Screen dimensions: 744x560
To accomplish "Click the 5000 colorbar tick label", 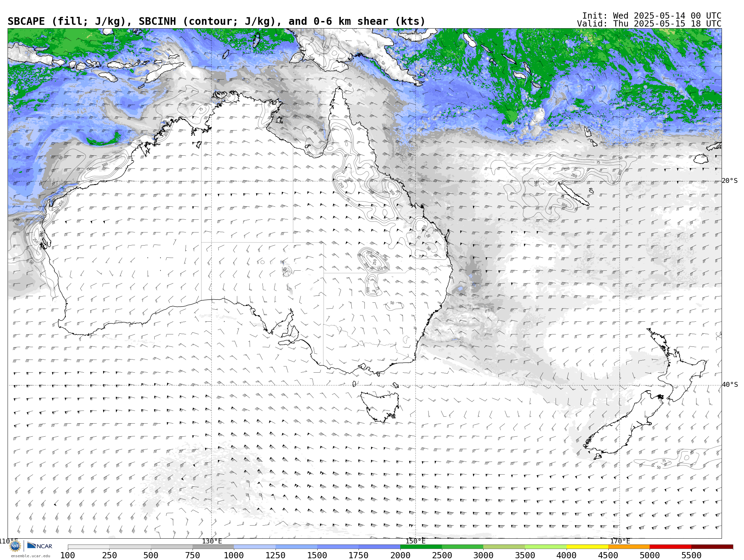I will [x=650, y=556].
